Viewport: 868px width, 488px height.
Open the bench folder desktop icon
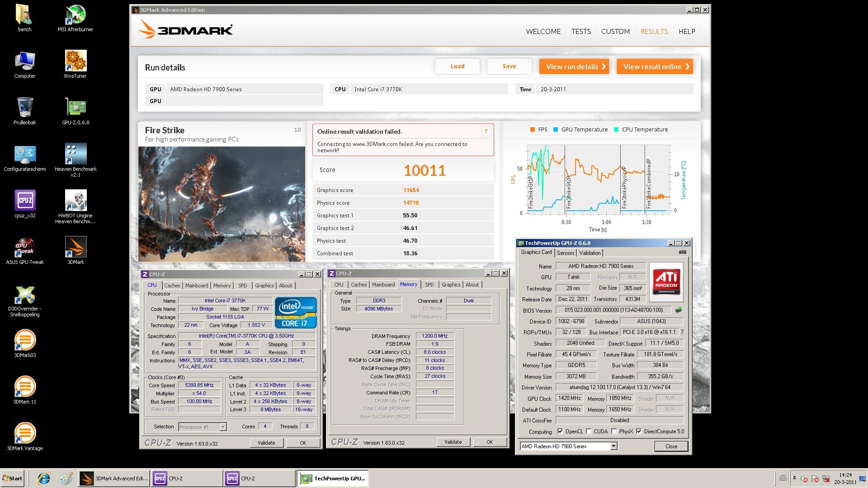pyautogui.click(x=24, y=18)
